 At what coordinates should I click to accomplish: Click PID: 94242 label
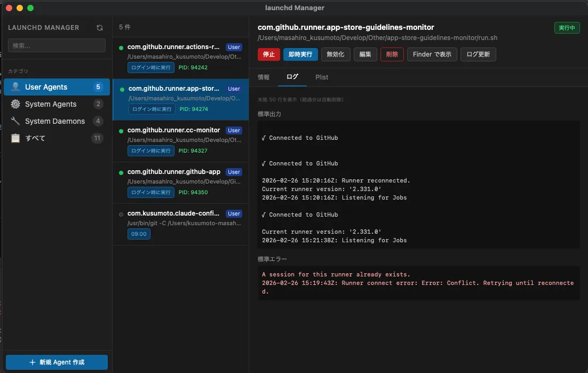coord(193,67)
